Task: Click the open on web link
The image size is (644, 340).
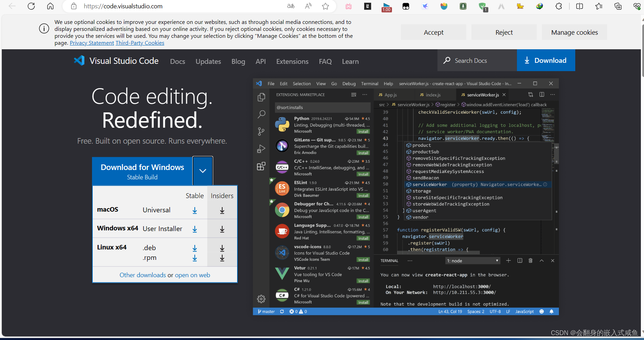Action: pyautogui.click(x=192, y=275)
